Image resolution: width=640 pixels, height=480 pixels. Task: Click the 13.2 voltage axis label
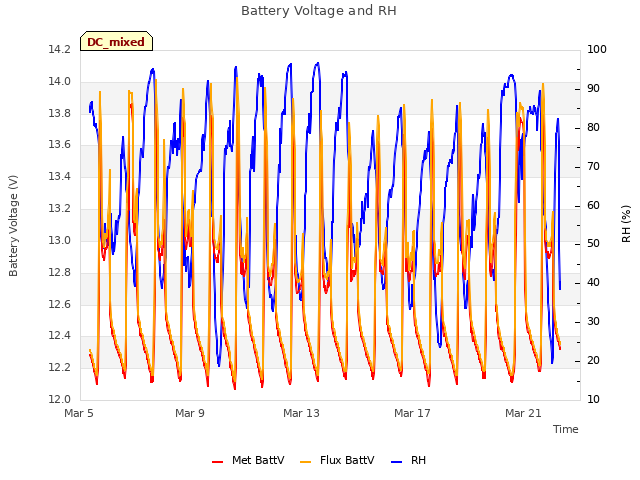point(59,209)
